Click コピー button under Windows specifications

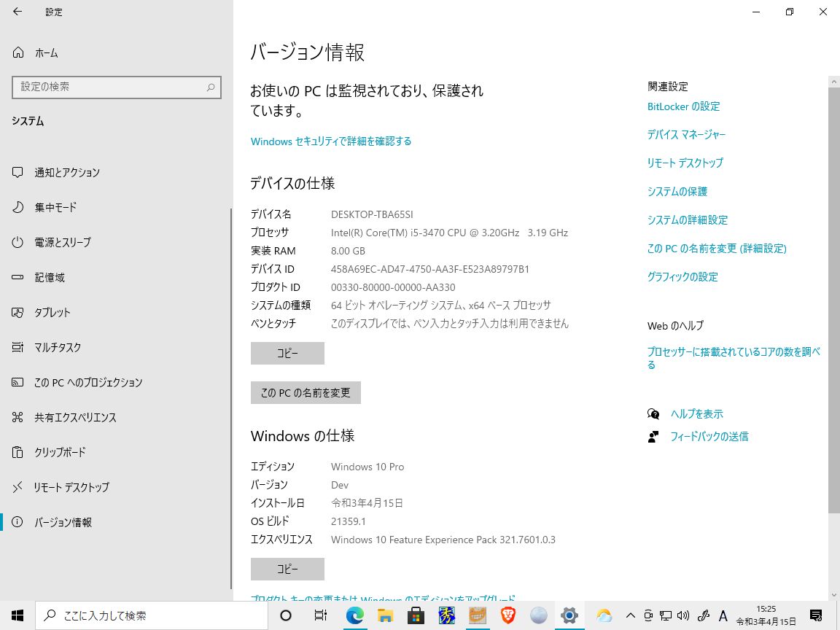click(288, 569)
